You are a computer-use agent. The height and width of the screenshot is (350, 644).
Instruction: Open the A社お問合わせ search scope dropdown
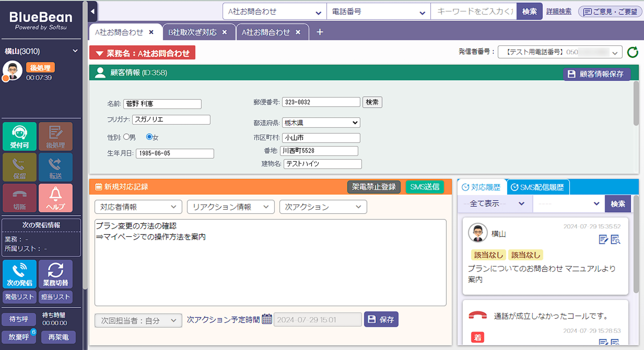275,12
